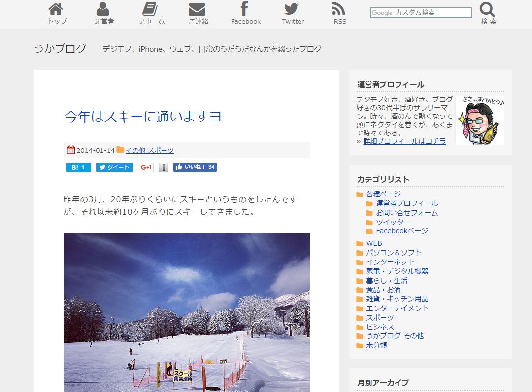Open the 詳細プロフィールはコチラ link
Viewport: 532px width, 392px height.
(x=404, y=141)
